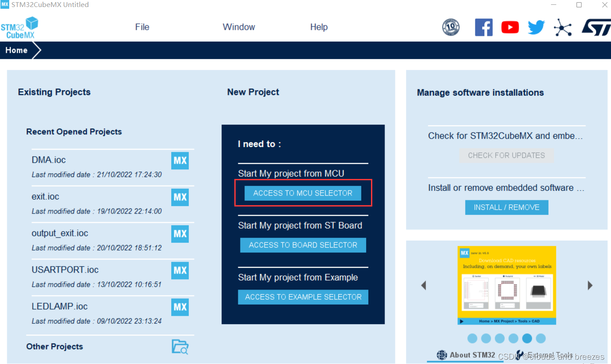Click the ST community network icon
The width and height of the screenshot is (611, 364).
563,28
